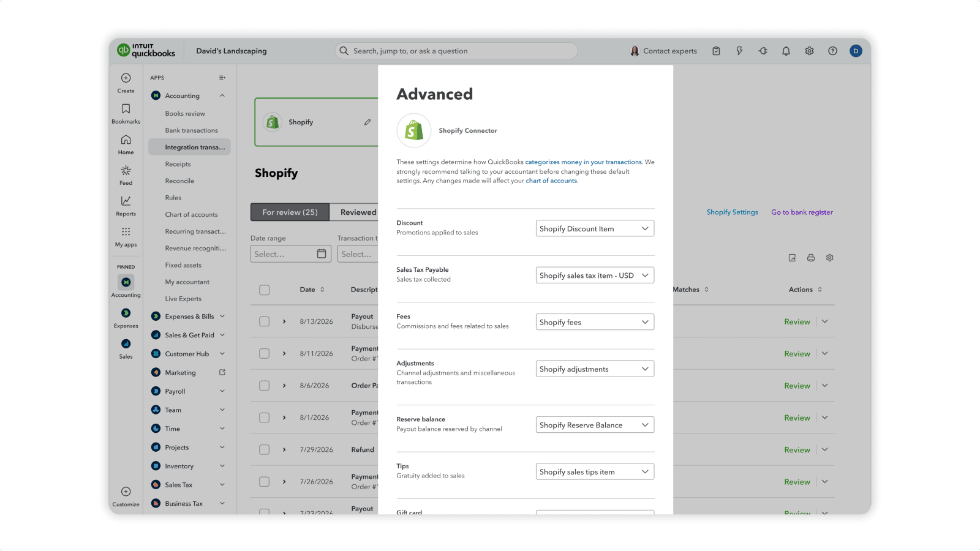Open the Feed icon
980x551 pixels.
pos(126,170)
